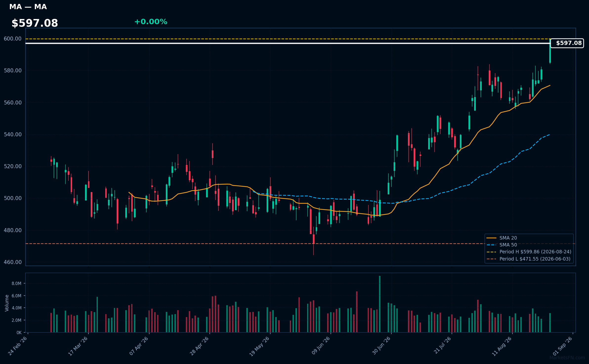
Task: Click the 19 May '26 date label
Action: (x=259, y=346)
